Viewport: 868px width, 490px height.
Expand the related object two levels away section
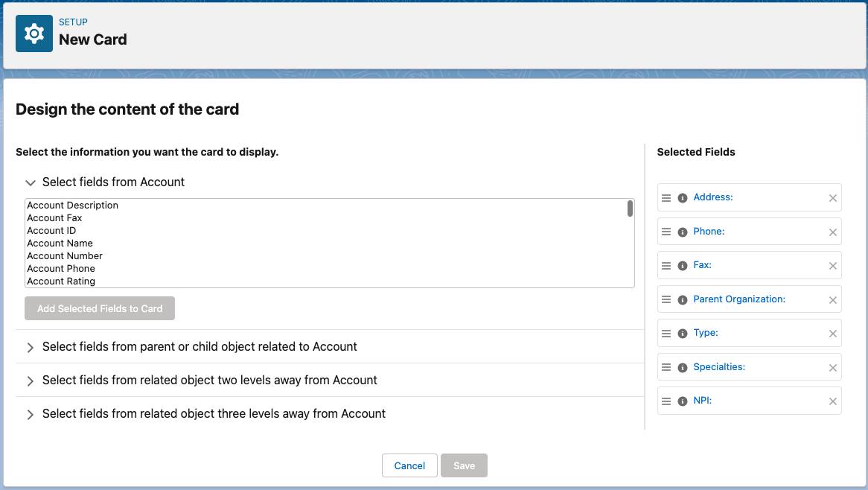click(x=30, y=380)
